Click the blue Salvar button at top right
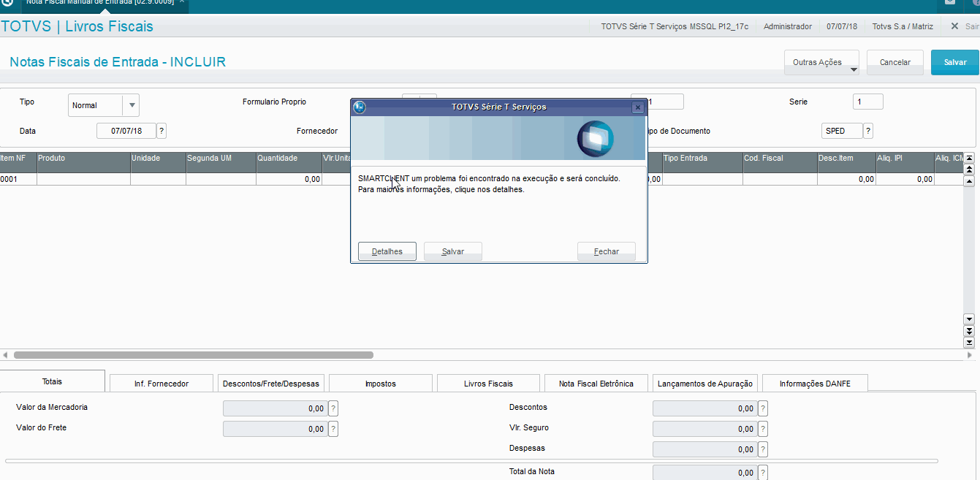The height and width of the screenshot is (480, 980). [955, 62]
